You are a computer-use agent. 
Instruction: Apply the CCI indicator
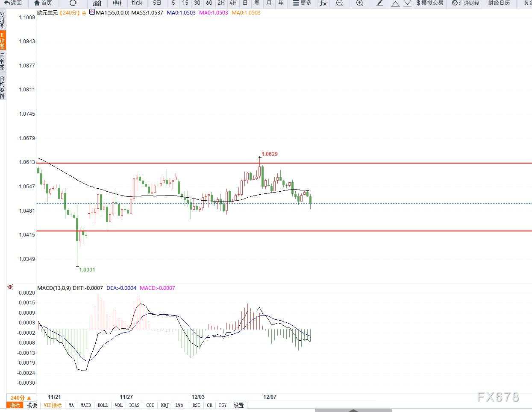[x=150, y=405]
